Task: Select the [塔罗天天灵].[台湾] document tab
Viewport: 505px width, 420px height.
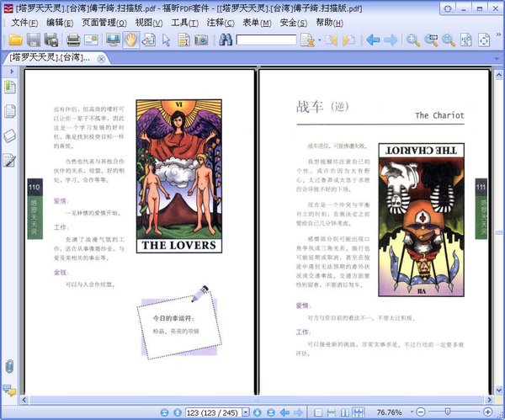Action: click(50, 58)
